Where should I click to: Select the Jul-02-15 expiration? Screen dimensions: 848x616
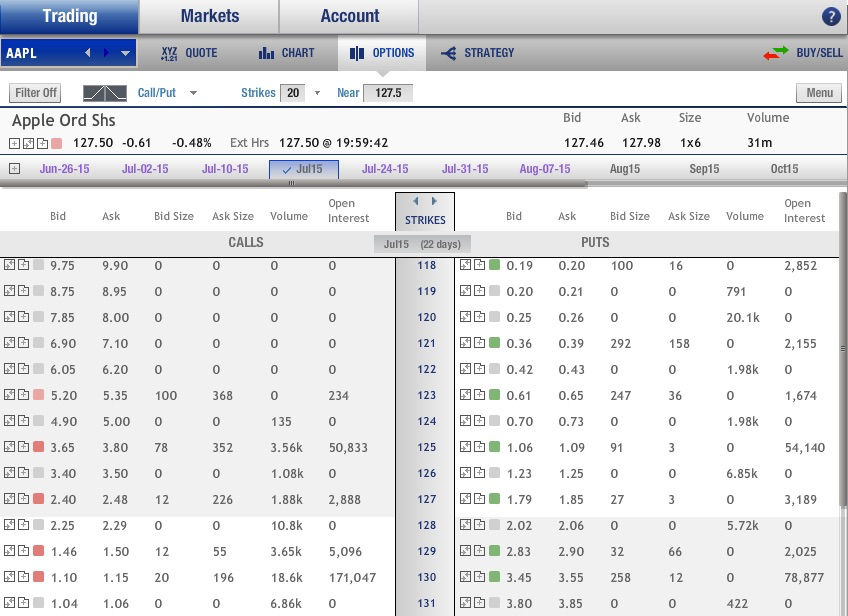(x=145, y=169)
